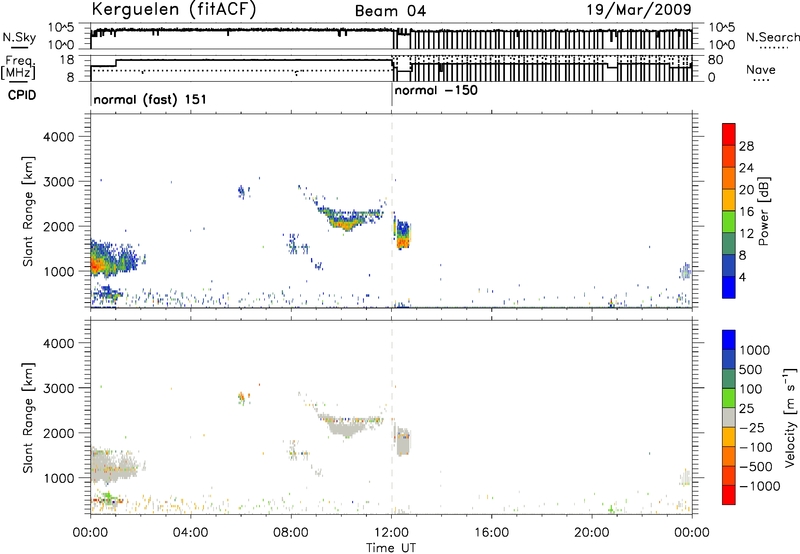Click the 'Time UT' axis title

[391, 548]
